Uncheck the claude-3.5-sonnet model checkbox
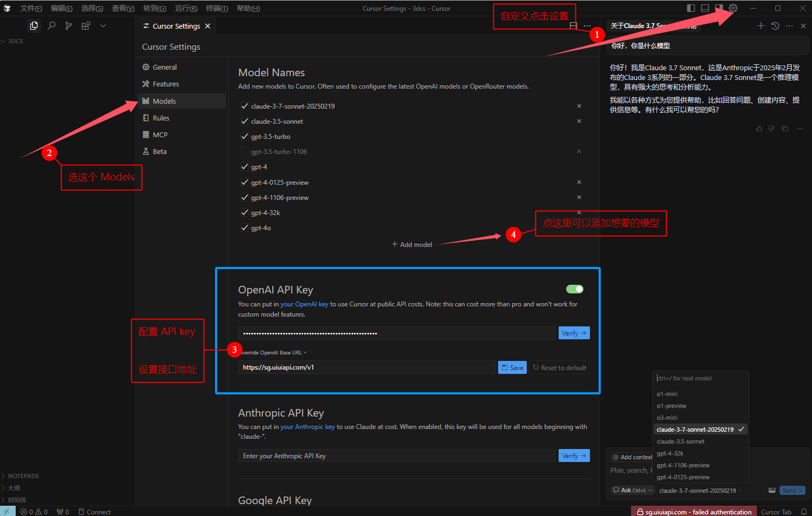 click(x=245, y=121)
